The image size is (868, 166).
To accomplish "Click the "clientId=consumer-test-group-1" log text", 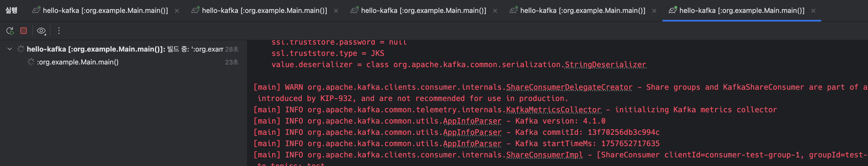I will pyautogui.click(x=734, y=155).
